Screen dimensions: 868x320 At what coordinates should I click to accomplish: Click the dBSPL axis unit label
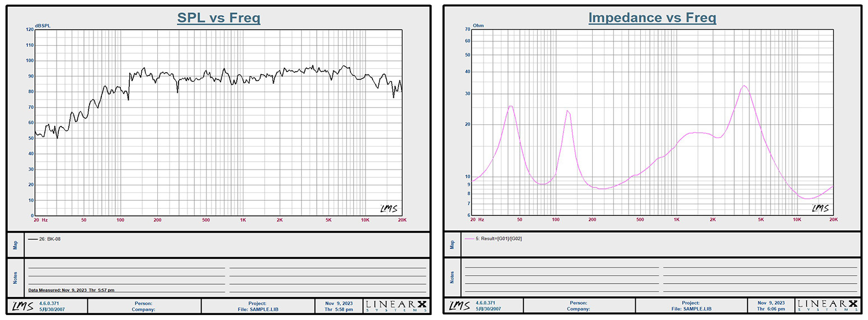point(43,26)
